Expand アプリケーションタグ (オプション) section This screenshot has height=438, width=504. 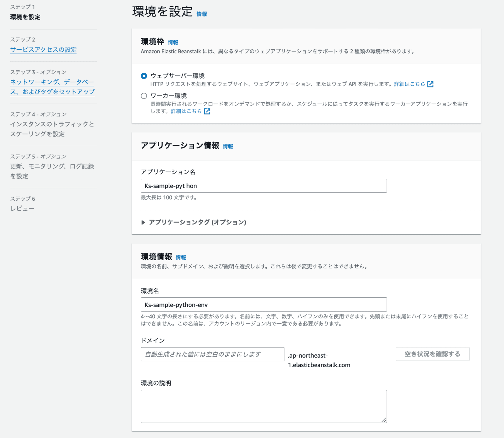pos(194,222)
